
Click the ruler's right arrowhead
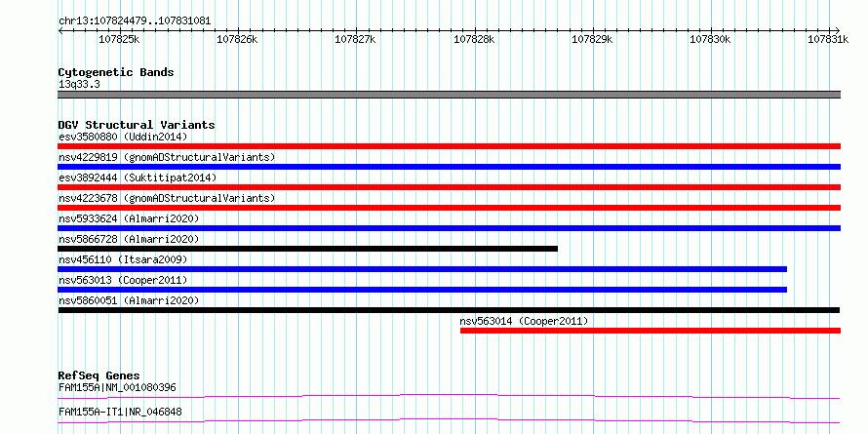838,30
